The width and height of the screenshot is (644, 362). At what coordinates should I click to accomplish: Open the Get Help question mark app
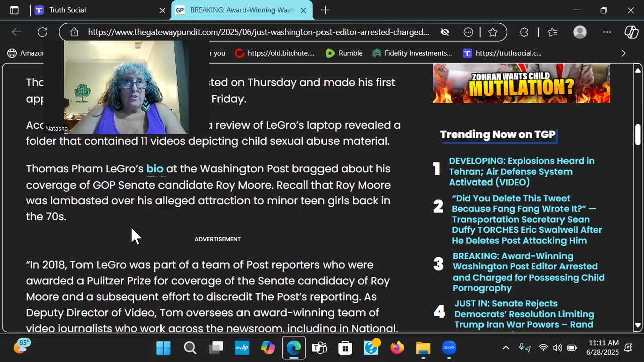coord(372,348)
